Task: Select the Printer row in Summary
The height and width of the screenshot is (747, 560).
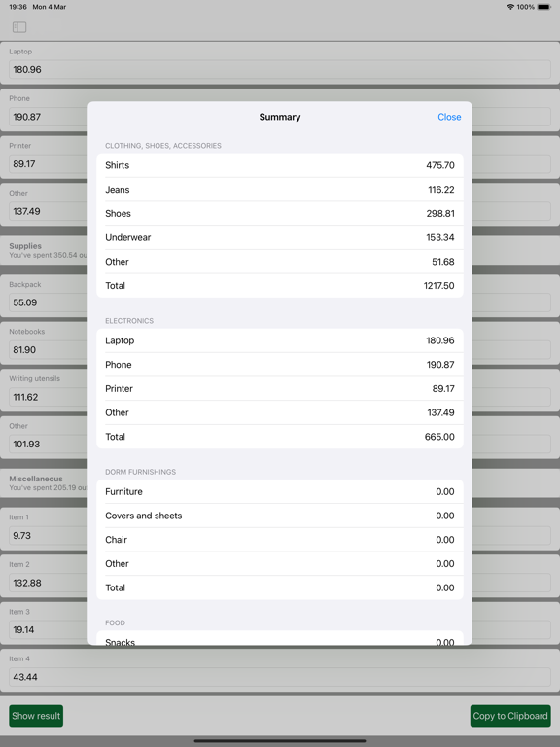Action: coord(280,389)
